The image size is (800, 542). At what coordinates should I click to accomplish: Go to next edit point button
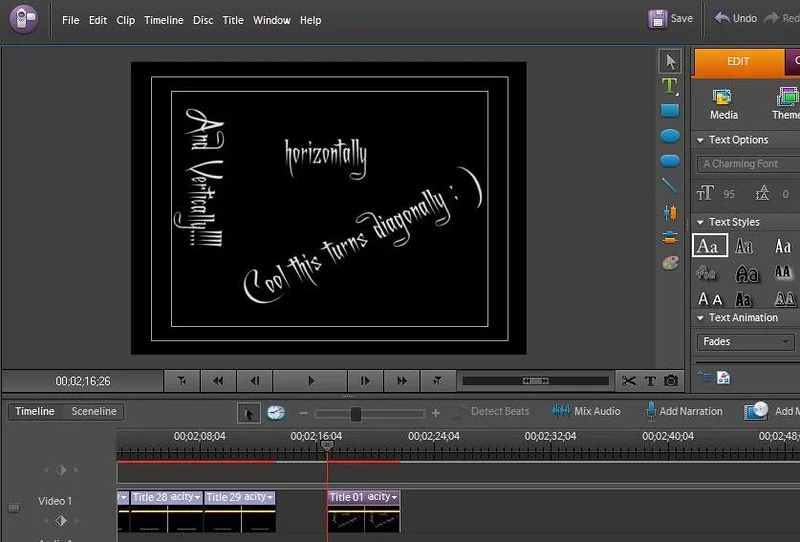pyautogui.click(x=438, y=381)
